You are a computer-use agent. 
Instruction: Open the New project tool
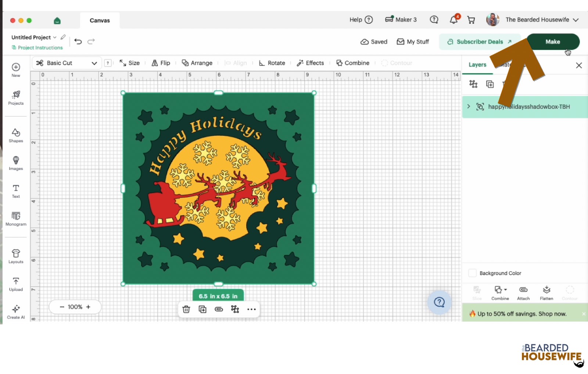pyautogui.click(x=16, y=70)
